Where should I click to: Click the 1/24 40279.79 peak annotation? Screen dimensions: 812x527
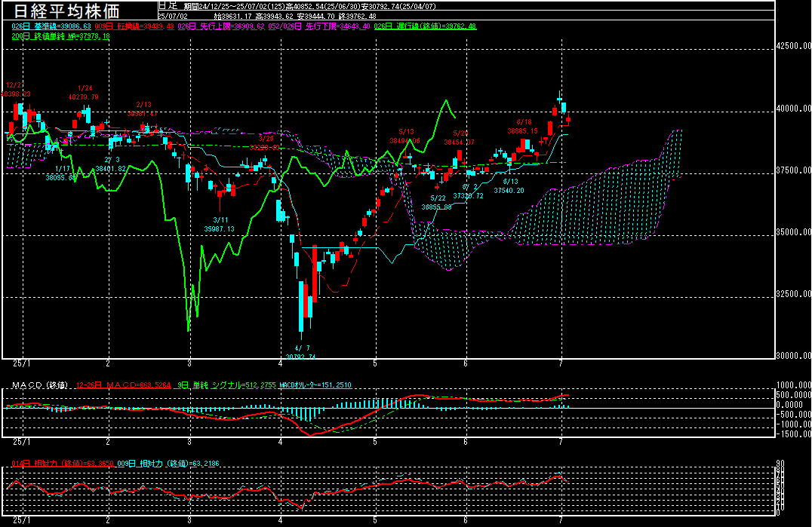(x=84, y=93)
